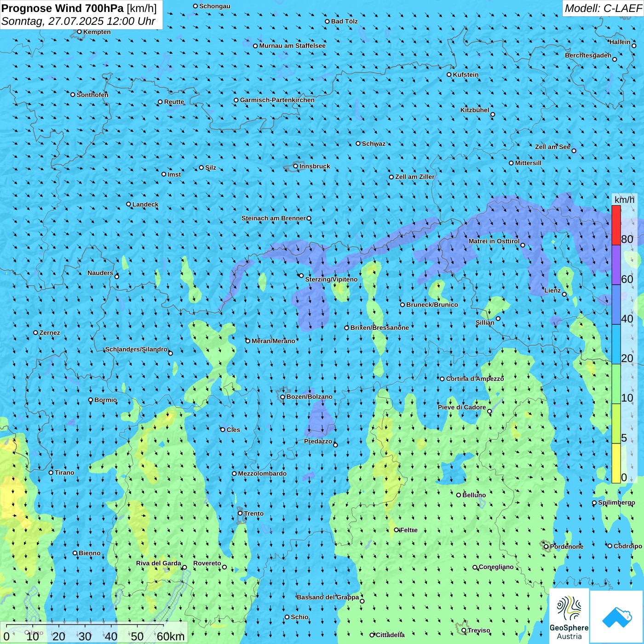Click the Zell am Ziller label

[415, 177]
